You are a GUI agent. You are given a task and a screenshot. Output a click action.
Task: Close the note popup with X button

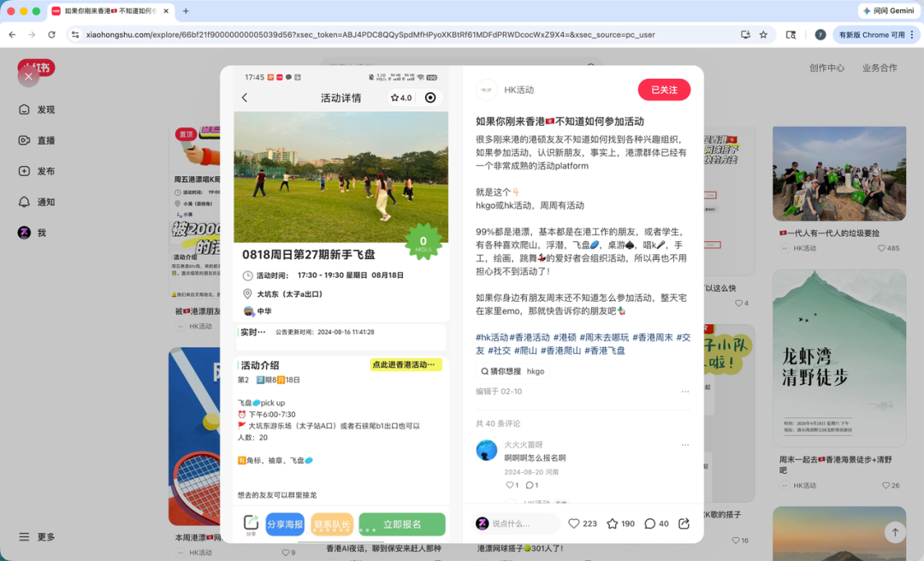pos(28,76)
